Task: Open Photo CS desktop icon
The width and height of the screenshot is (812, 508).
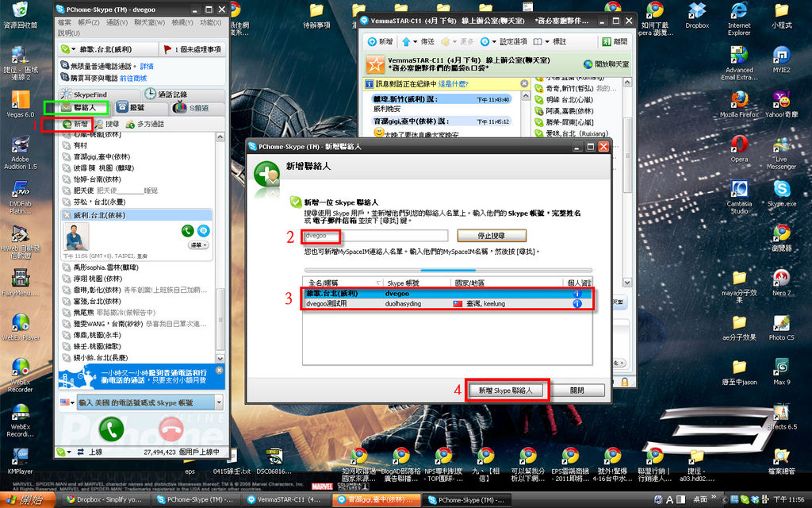Action: tap(781, 327)
